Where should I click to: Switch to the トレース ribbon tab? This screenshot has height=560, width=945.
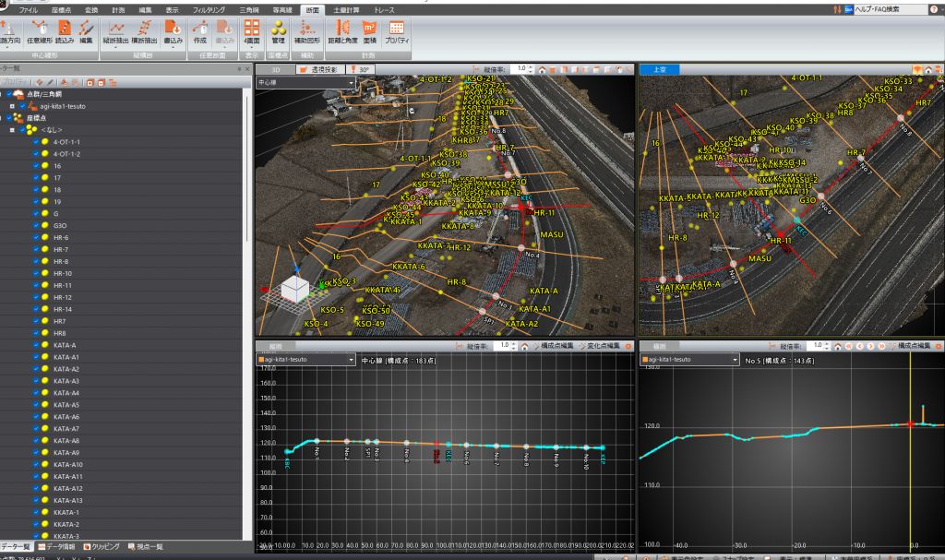[384, 10]
